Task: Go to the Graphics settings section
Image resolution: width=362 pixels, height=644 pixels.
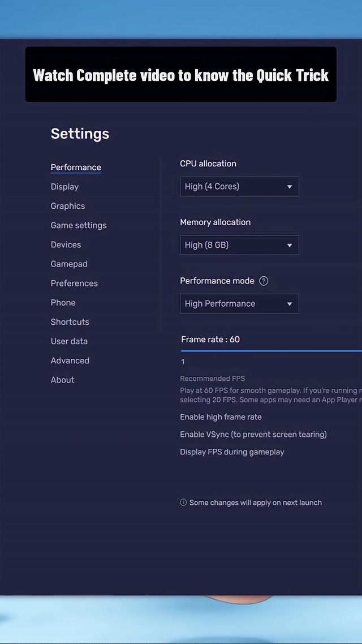Action: [x=68, y=206]
